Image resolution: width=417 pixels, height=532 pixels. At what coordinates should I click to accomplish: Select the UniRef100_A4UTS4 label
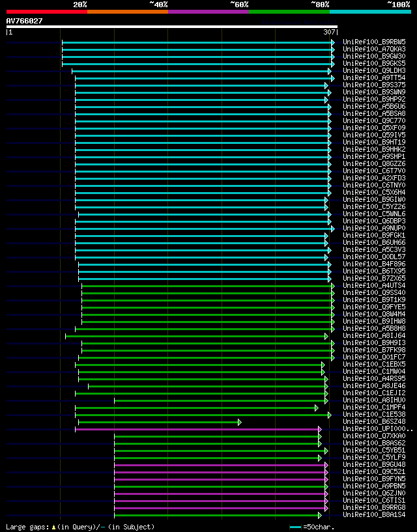click(x=374, y=285)
